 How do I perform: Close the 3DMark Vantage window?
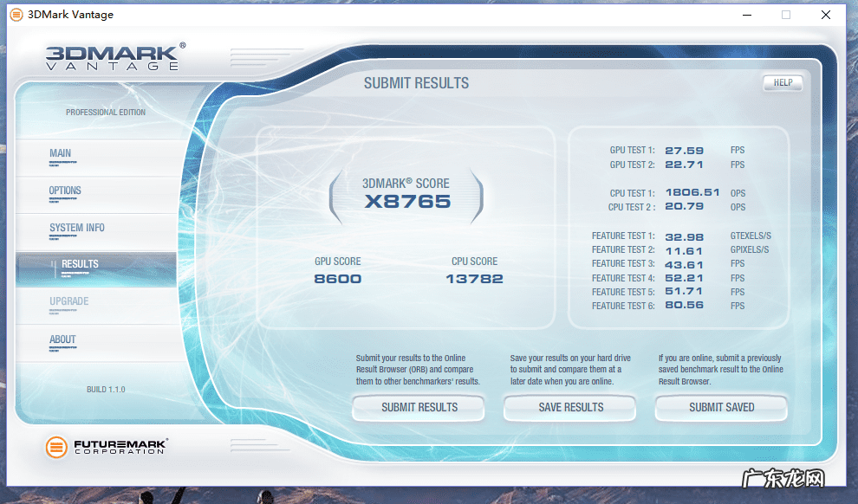click(826, 15)
